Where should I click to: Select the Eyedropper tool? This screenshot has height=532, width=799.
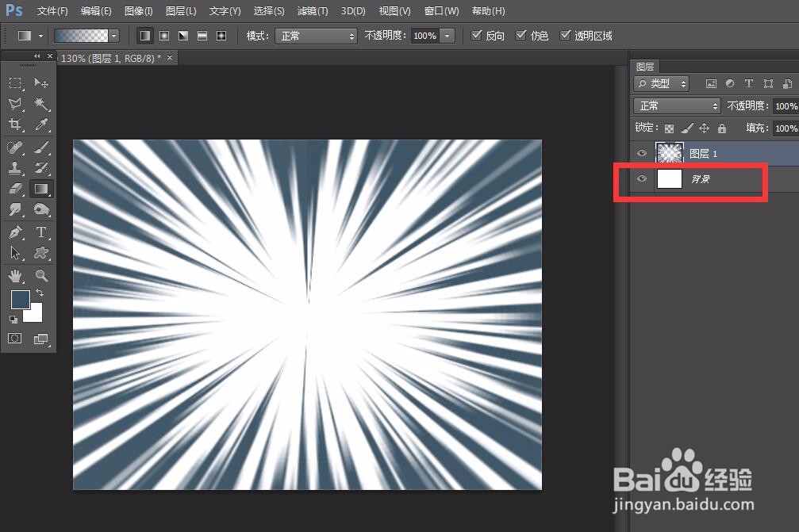coord(40,124)
